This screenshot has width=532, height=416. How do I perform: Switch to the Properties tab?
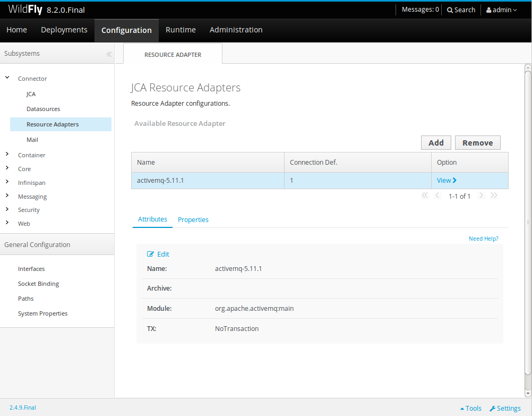click(x=193, y=219)
